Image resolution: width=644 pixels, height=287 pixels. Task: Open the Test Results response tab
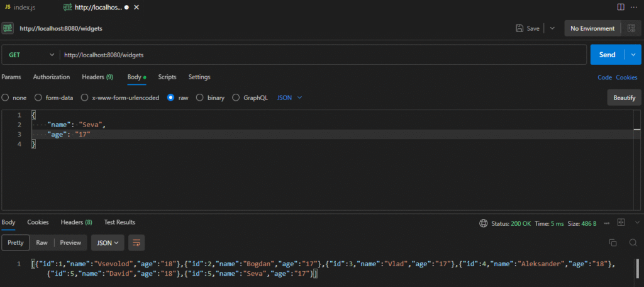[x=119, y=222]
